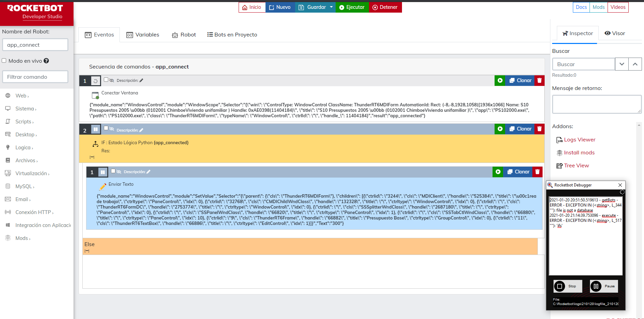
Task: Enable the Modo en vivo checkbox
Action: (x=4, y=61)
